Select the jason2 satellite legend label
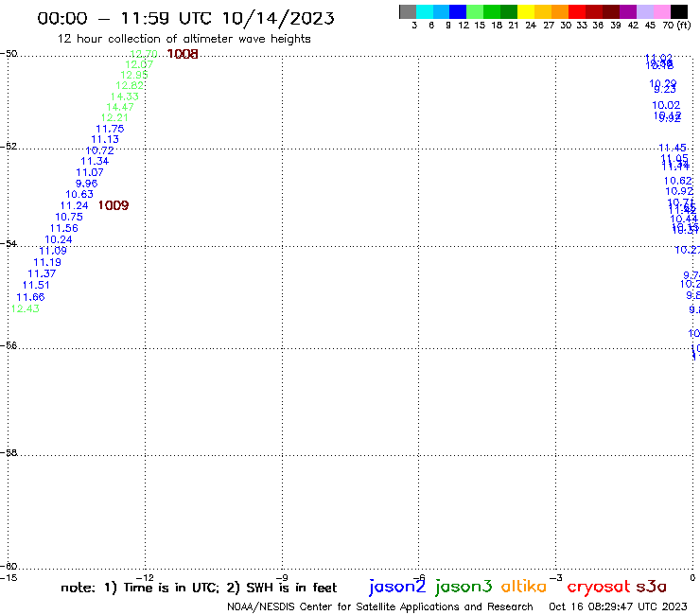This screenshot has height=615, width=700. coord(397,588)
